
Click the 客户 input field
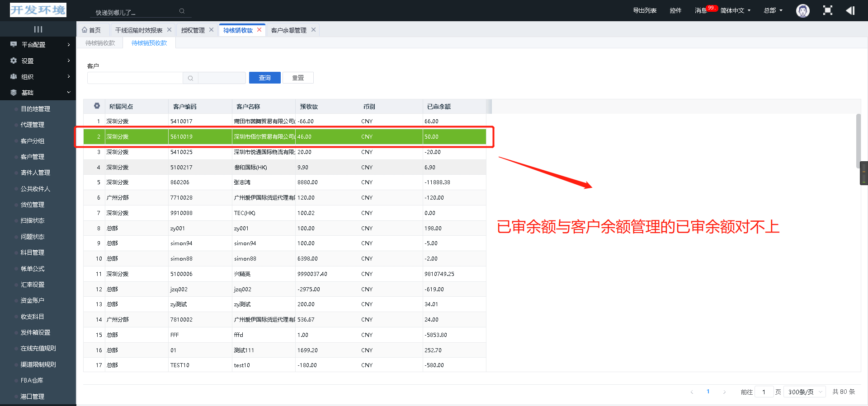point(135,78)
